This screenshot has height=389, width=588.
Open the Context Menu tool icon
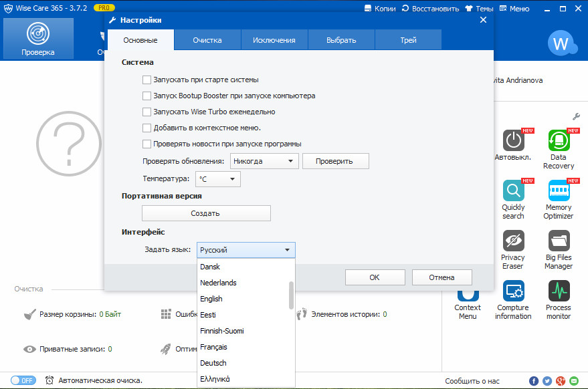point(468,295)
